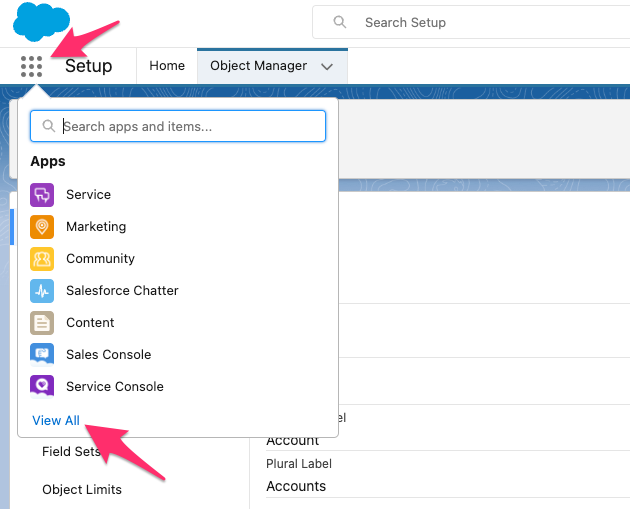Click magnifier icon in apps search box
630x509 pixels.
click(x=49, y=126)
